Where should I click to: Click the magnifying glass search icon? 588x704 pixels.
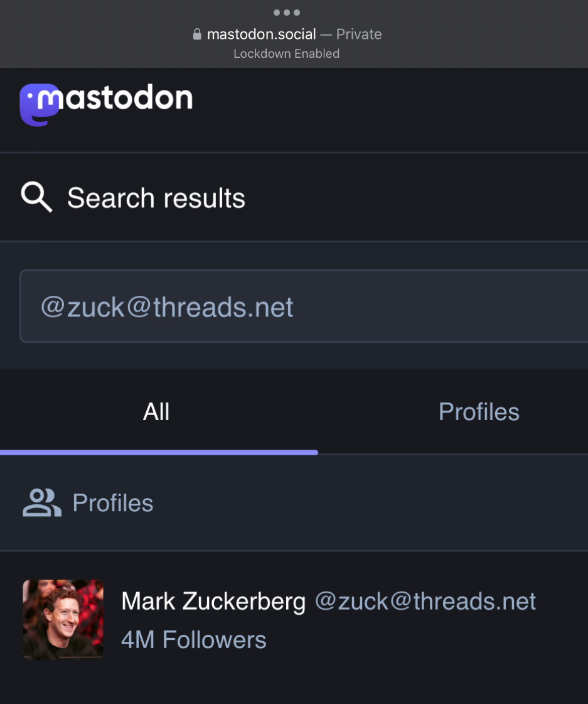(x=36, y=197)
